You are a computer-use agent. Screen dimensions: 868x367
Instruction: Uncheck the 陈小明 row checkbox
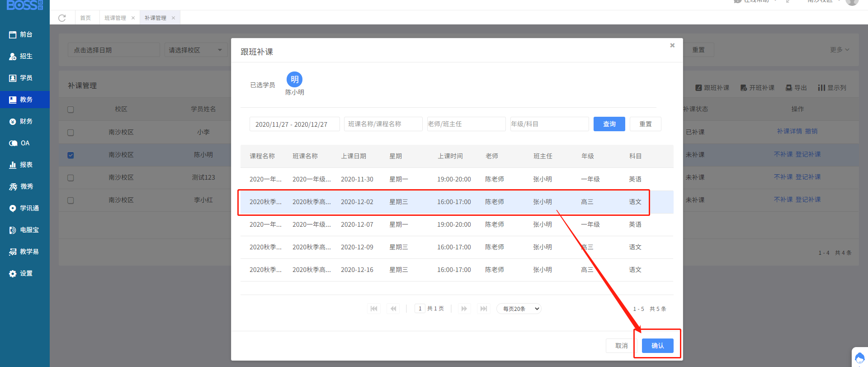(x=71, y=155)
